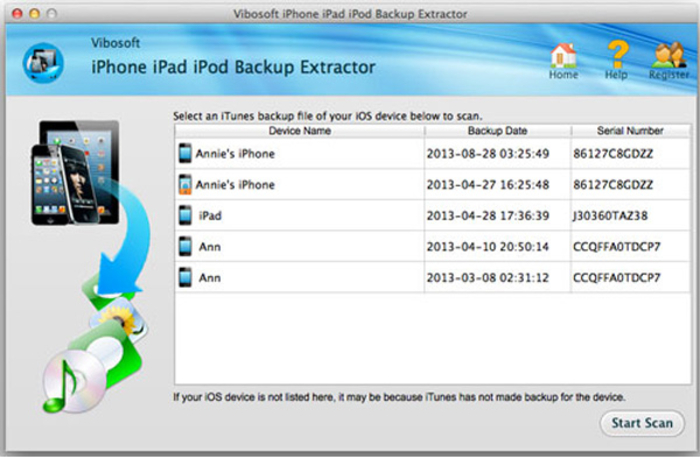This screenshot has height=459, width=700.
Task: Click serial CCQFFA0TDCP7 in 2013-04-10 row
Action: [617, 246]
